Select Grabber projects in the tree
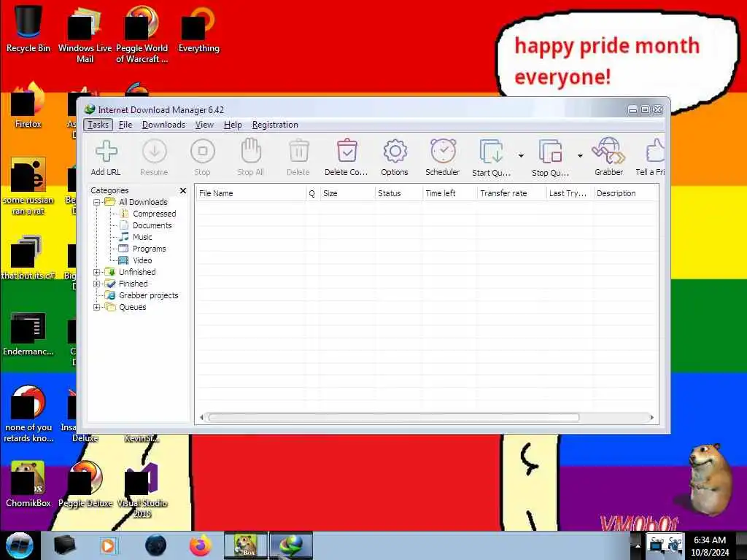Screen dimensions: 747x560 pos(148,295)
